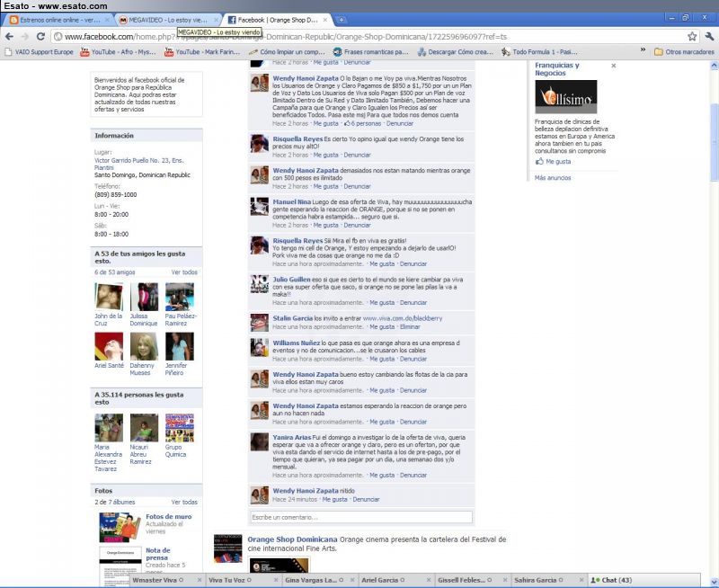Open the YouTube - Mark Farin bookmark
This screenshot has height=588, width=719.
203,52
